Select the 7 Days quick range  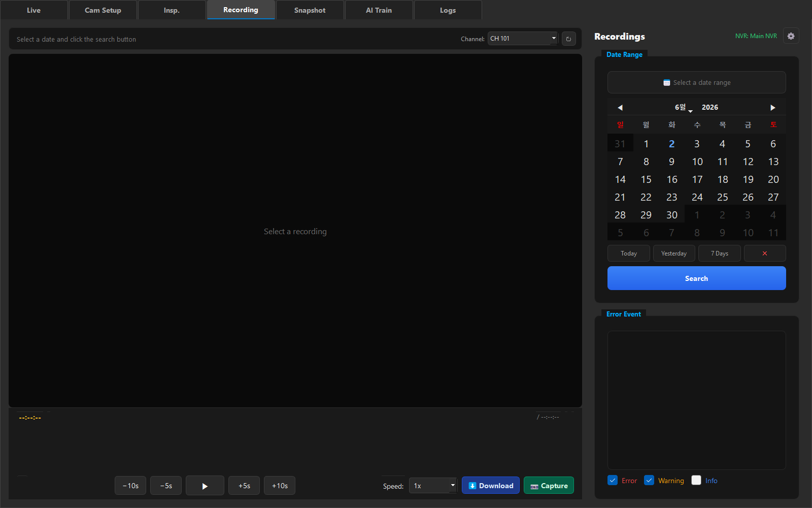719,253
